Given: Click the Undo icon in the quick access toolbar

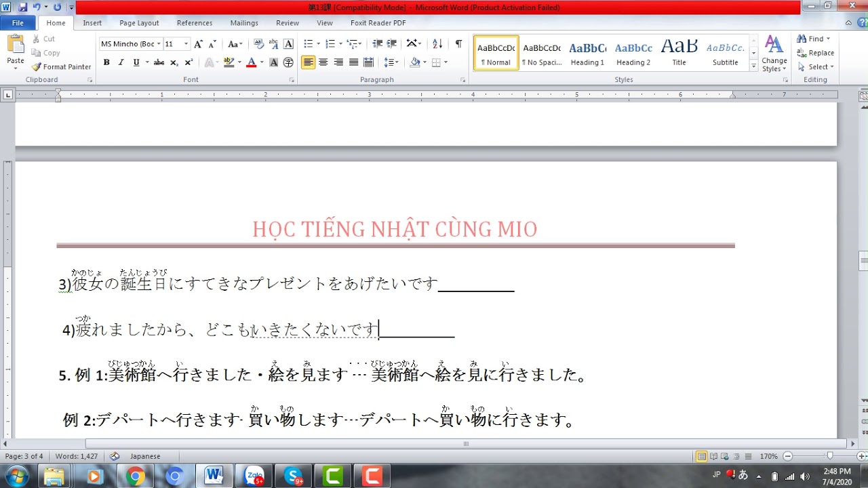Looking at the screenshot, I should coord(37,7).
